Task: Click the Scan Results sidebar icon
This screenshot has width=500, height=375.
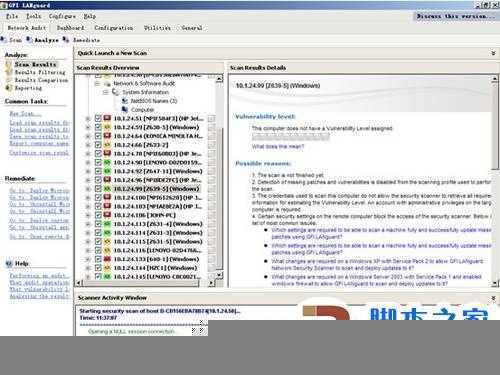Action: [9, 64]
